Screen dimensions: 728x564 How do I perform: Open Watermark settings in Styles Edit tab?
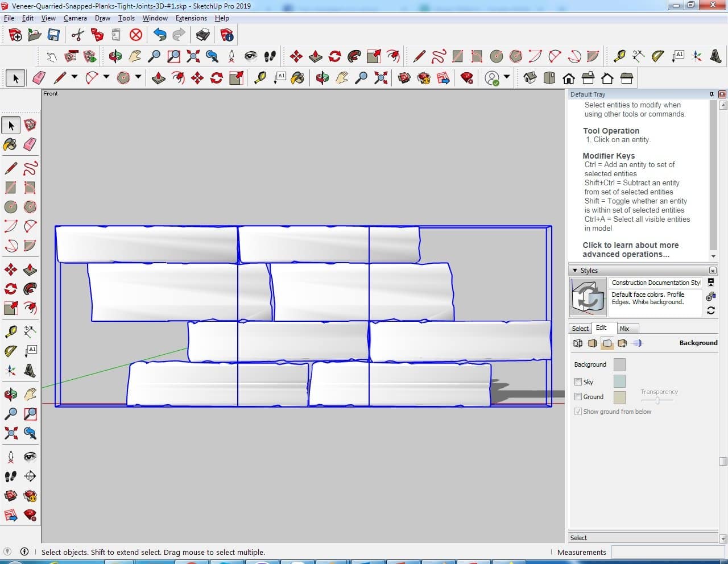(x=622, y=343)
